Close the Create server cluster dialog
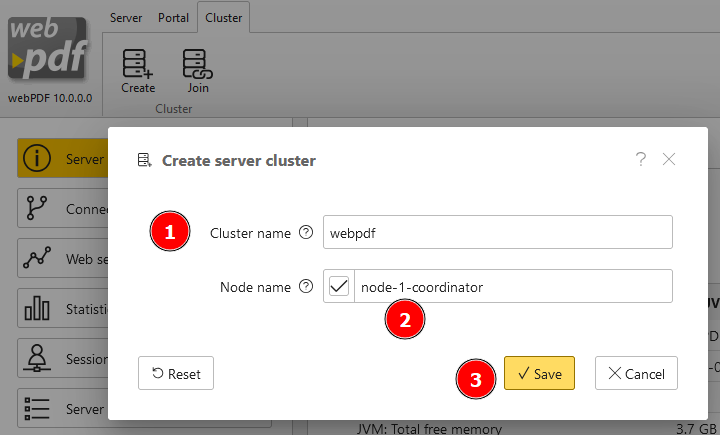Viewport: 720px width, 435px height. [x=669, y=159]
